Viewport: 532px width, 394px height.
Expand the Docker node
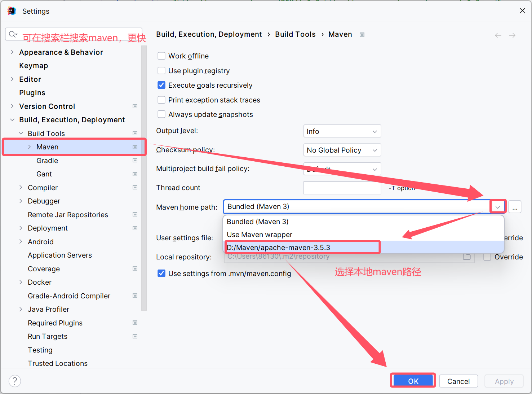[x=21, y=282]
